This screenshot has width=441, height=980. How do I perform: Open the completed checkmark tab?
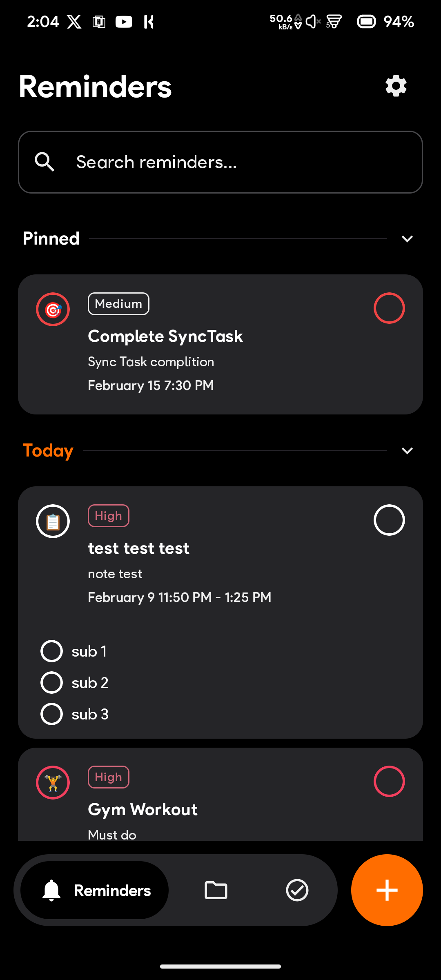[x=297, y=890]
